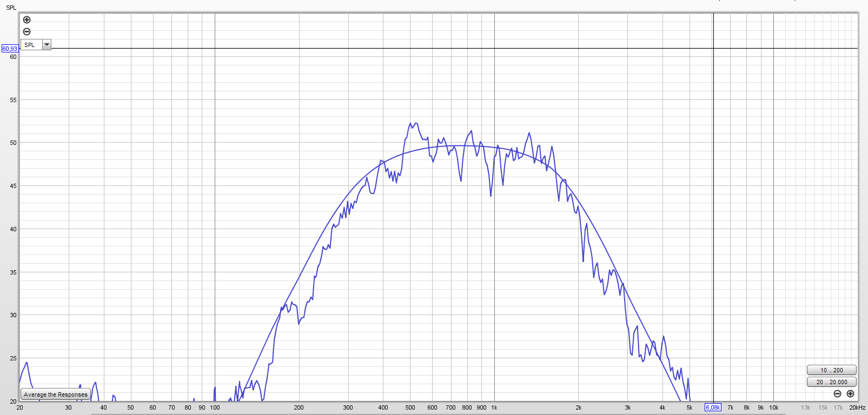This screenshot has width=868, height=415.
Task: Click the 10k label on the frequency axis
Action: pos(774,407)
